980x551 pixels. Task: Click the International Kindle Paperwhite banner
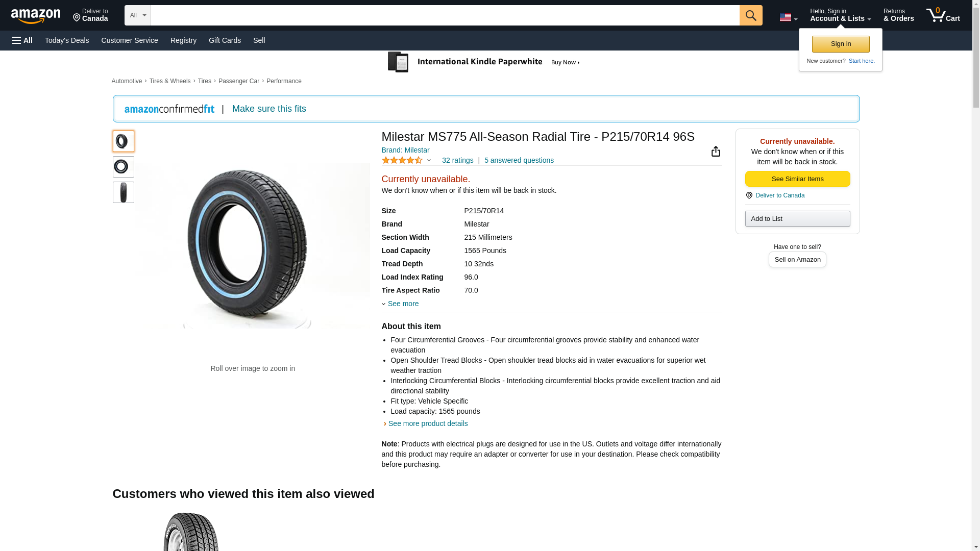pos(484,62)
